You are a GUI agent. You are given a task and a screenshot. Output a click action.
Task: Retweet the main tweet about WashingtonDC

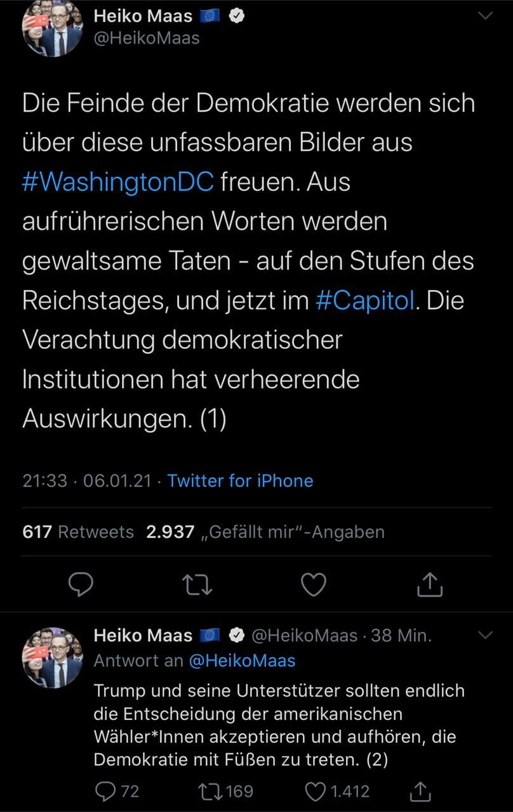coord(197,585)
